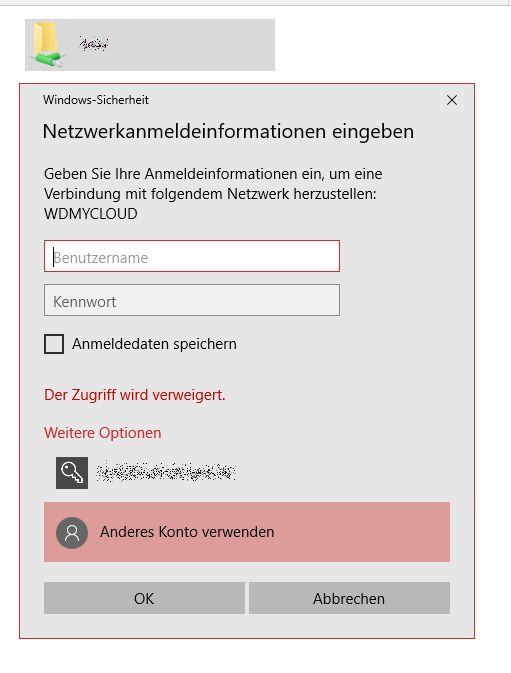Image resolution: width=511 pixels, height=673 pixels.
Task: Select the highlighted network folder tile background
Action: 191,45
